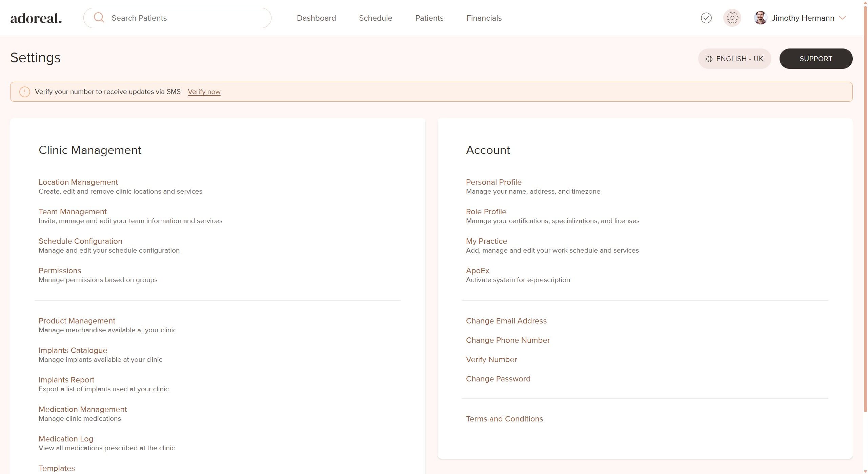Viewport: 868px width, 474px height.
Task: Expand the Jimothy Hermann user dropdown
Action: tap(842, 18)
